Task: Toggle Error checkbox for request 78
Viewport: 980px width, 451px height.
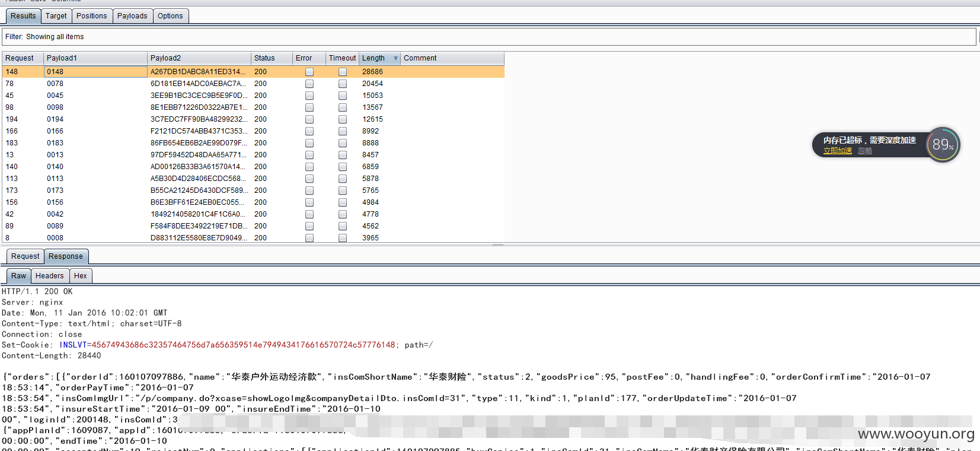Action: tap(309, 84)
